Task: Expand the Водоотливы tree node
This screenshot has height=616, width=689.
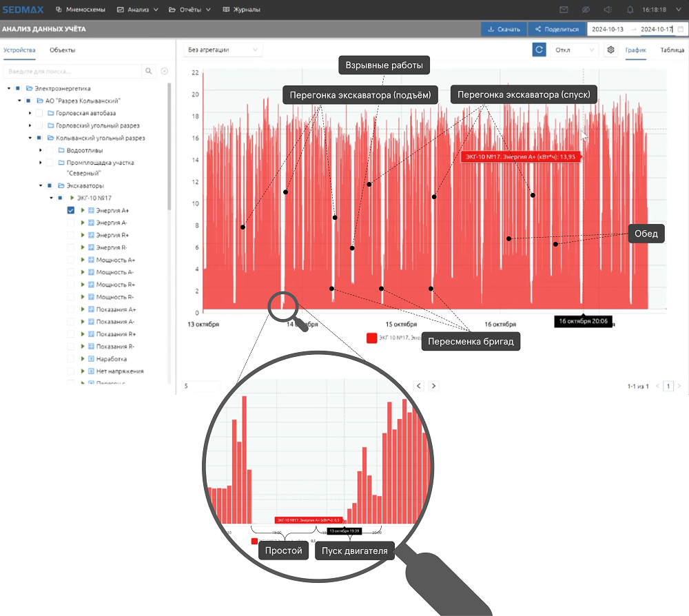Action: [41, 150]
